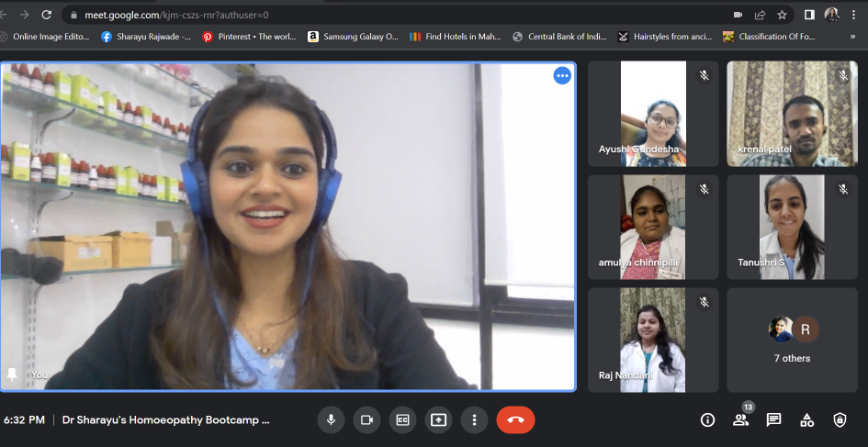Click the Present now screen share icon
868x447 pixels.
(438, 419)
